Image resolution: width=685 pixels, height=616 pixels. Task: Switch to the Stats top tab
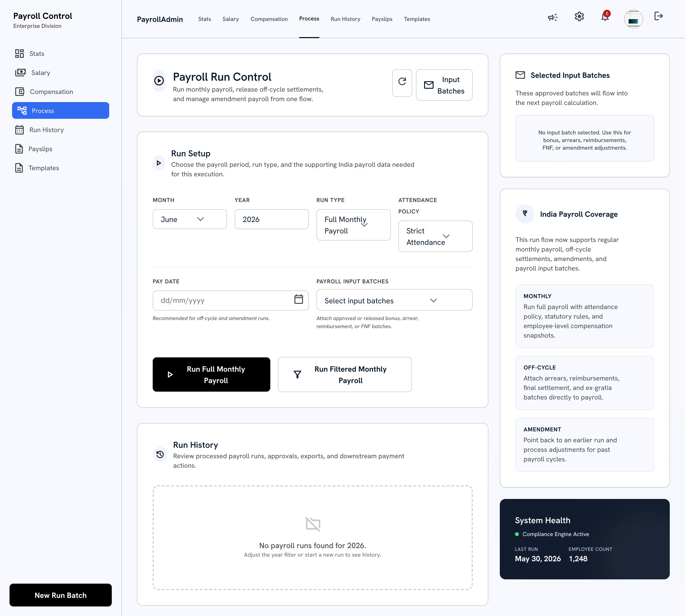[x=205, y=19]
